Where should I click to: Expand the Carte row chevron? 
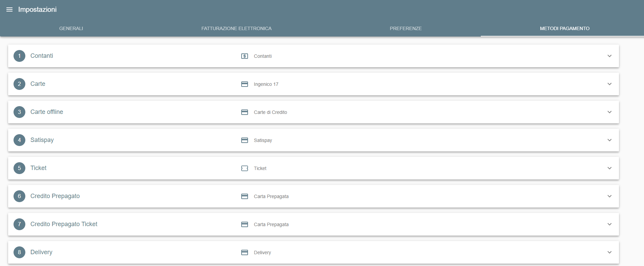click(610, 84)
